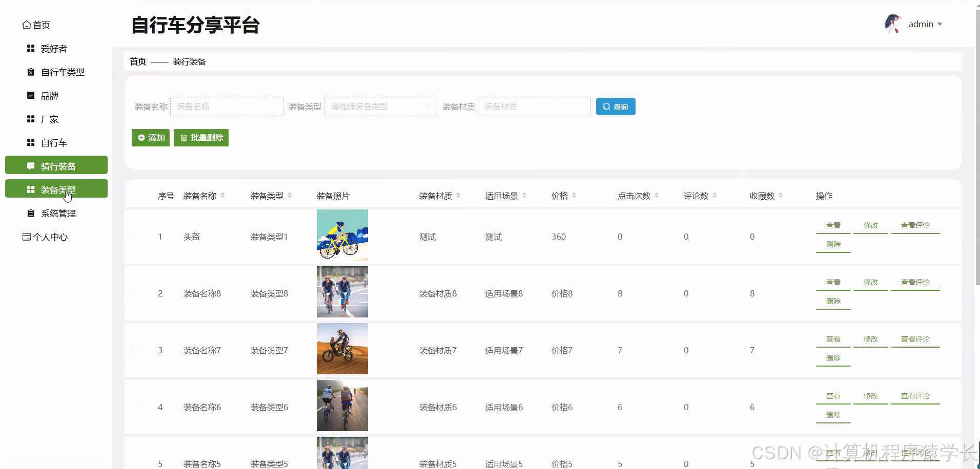Click the chart icon next to 品牌

[x=31, y=96]
